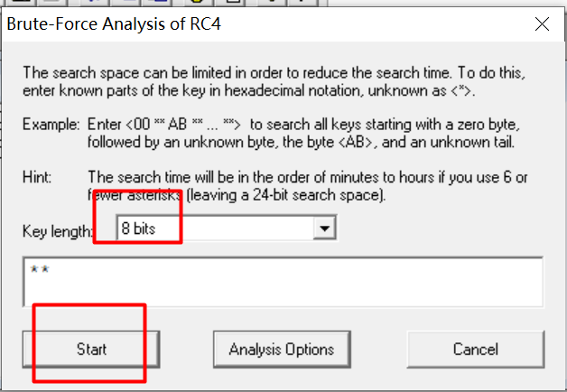Cancel the brute-force analysis dialog
Screen dimensions: 567x392
tap(476, 350)
